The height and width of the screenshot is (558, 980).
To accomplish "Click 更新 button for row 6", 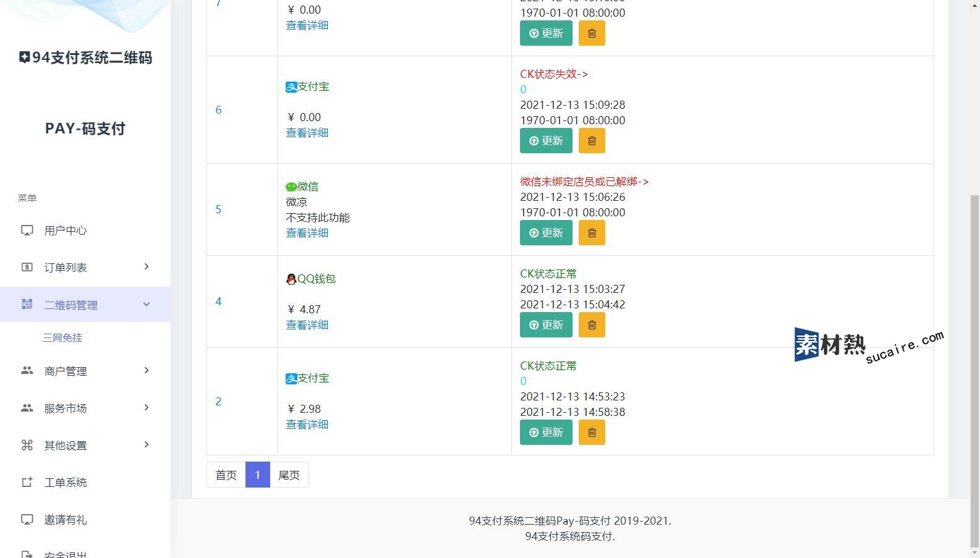I will pos(546,141).
